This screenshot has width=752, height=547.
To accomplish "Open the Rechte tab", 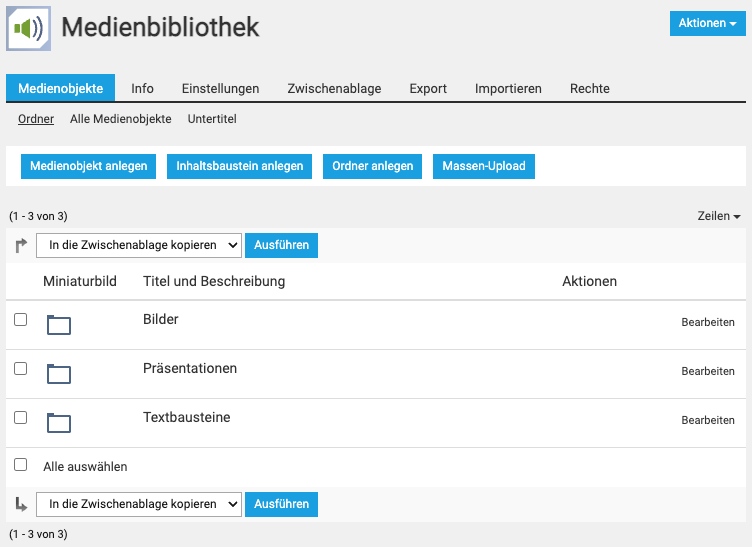I will [590, 88].
